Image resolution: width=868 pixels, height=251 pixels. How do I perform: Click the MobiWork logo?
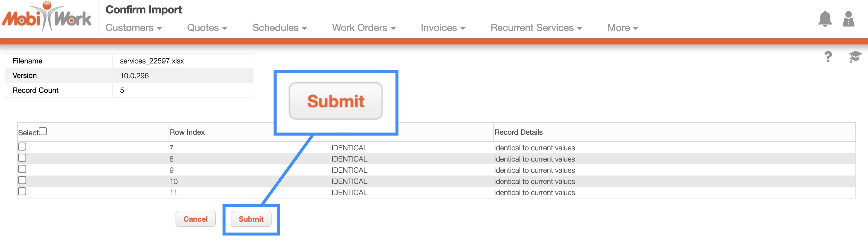[47, 17]
